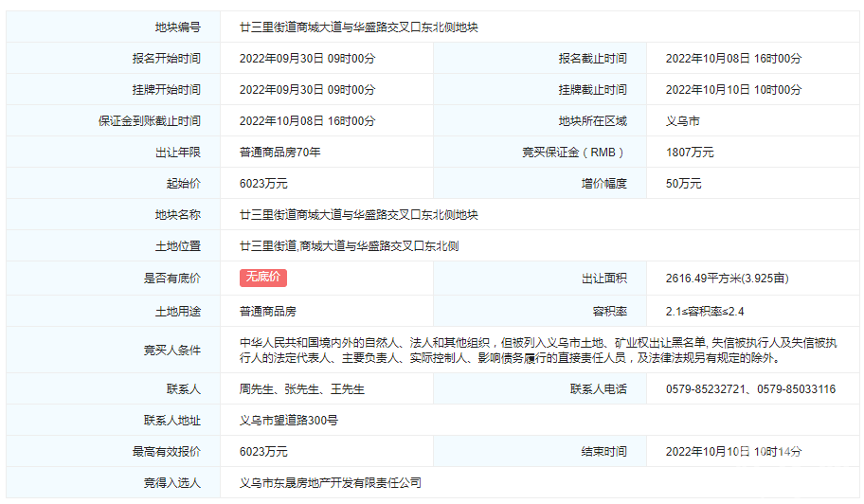Click winning bidder 义乌市东晟房地产开发有限责任公司

[x=331, y=482]
